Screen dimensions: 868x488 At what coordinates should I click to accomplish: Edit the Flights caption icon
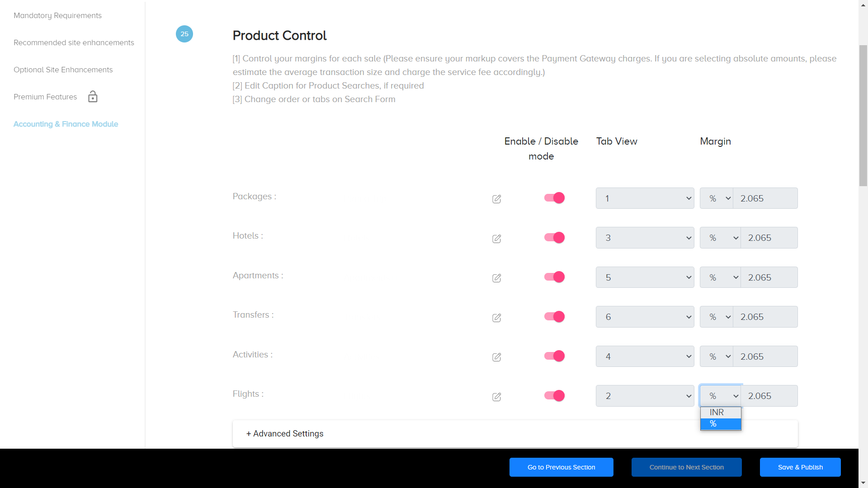496,397
